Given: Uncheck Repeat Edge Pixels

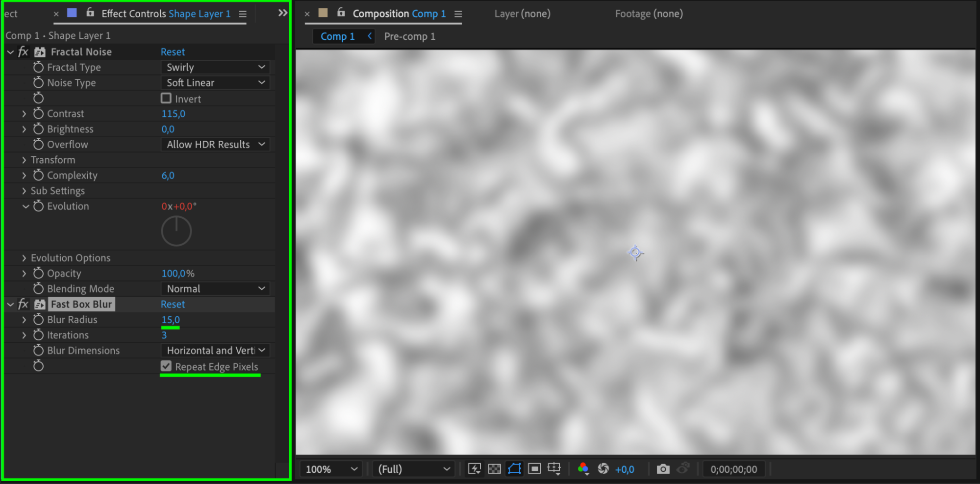Looking at the screenshot, I should pos(166,366).
